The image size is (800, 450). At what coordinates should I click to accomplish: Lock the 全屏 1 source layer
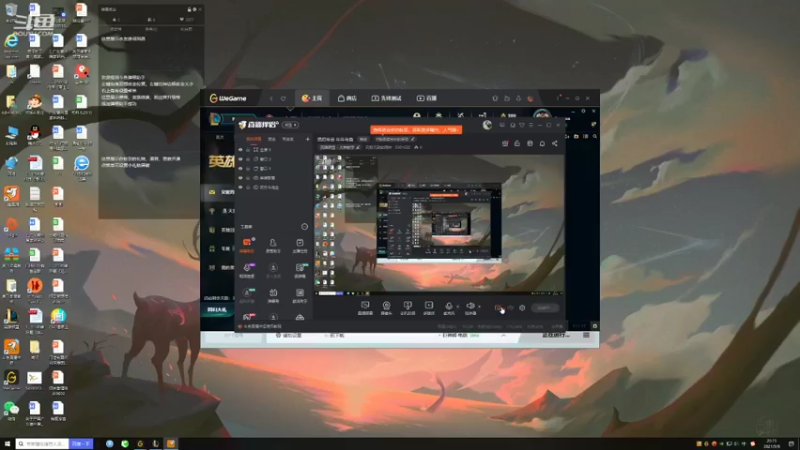(248, 149)
